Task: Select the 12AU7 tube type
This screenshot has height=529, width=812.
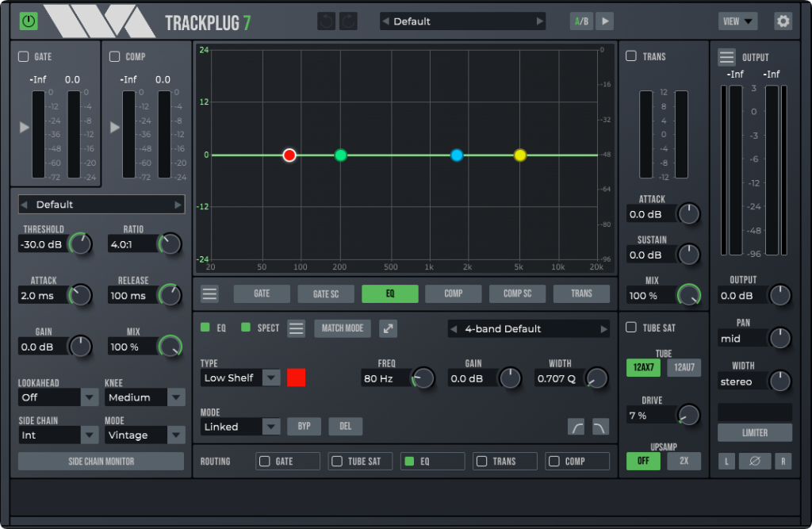Action: click(x=684, y=367)
